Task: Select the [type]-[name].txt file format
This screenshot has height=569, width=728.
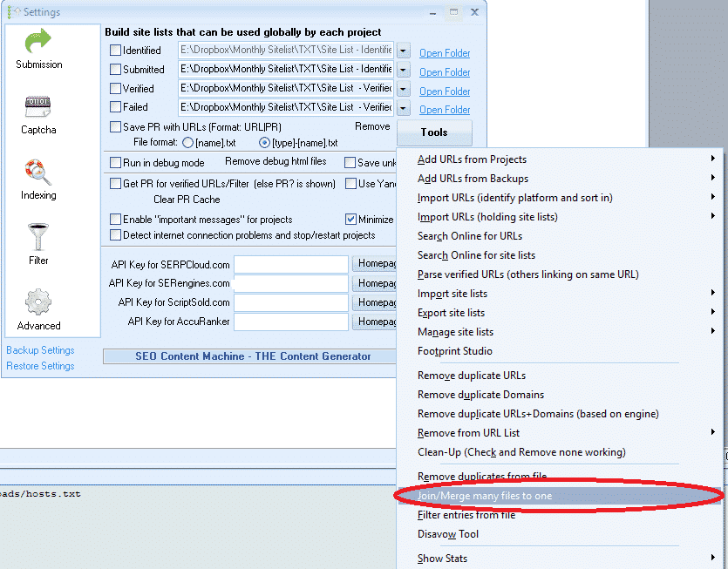Action: coord(265,143)
